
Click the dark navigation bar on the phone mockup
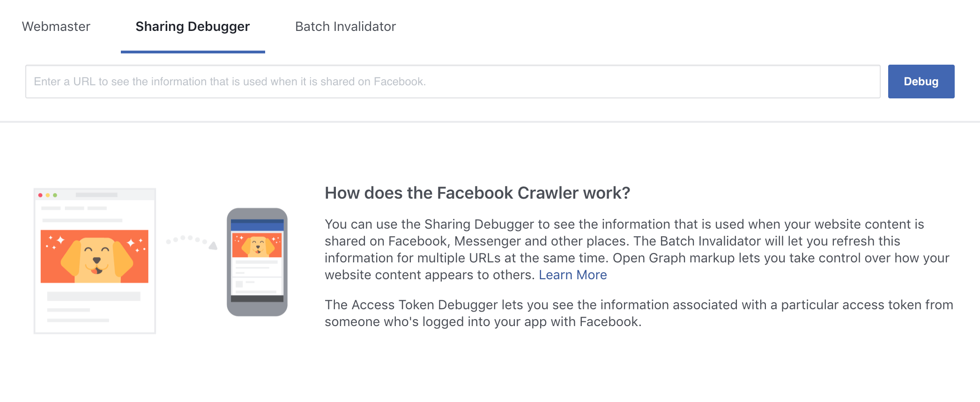[257, 299]
